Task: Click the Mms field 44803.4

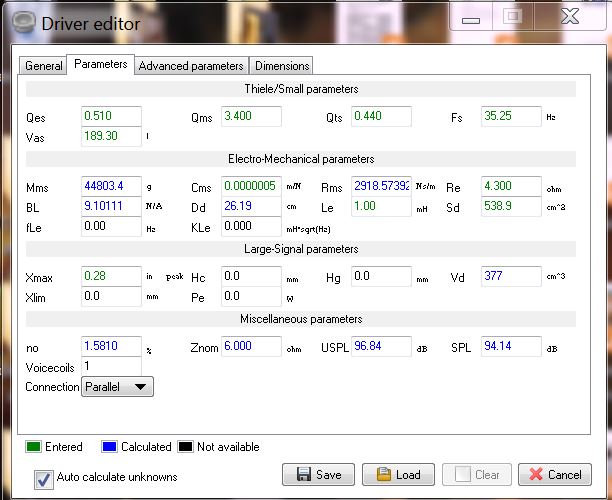Action: tap(111, 186)
